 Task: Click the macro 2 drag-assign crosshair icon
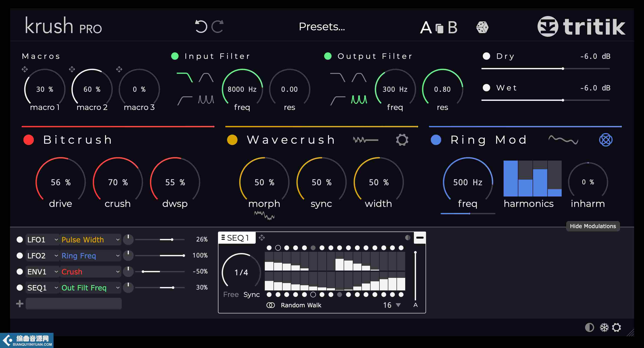72,69
